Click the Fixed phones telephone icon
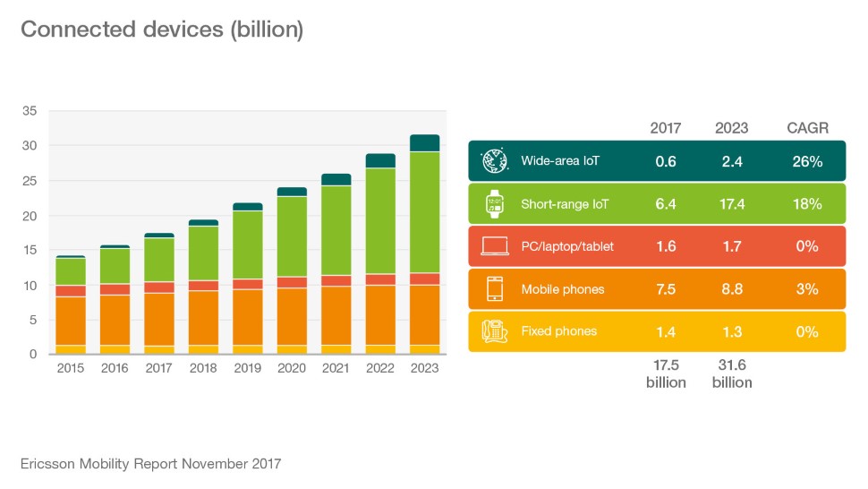The image size is (868, 489). pyautogui.click(x=494, y=330)
